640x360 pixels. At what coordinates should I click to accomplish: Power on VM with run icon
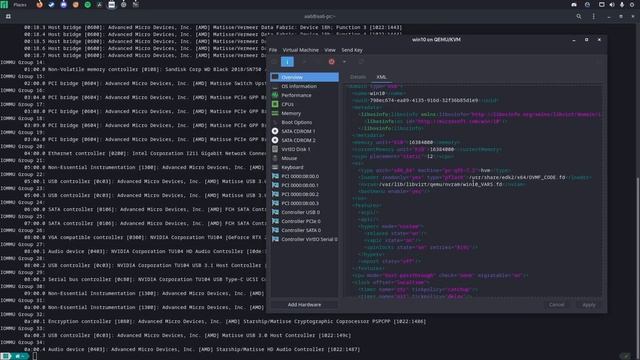[x=304, y=62]
